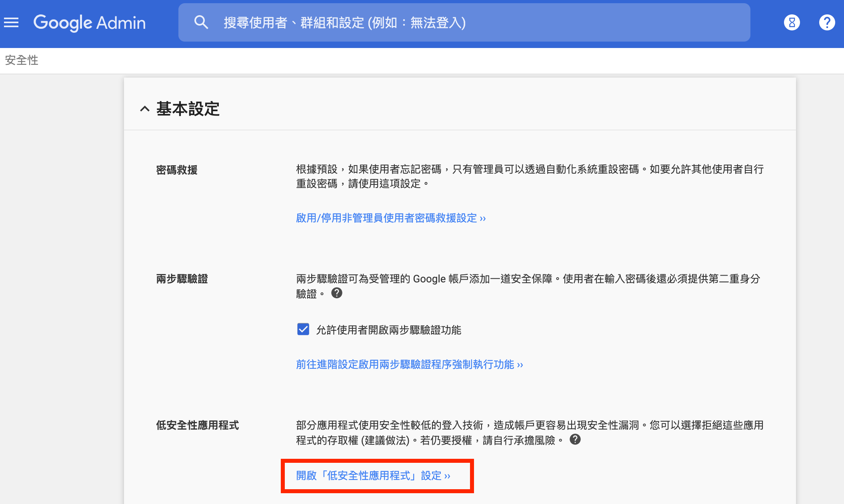The width and height of the screenshot is (844, 504).
Task: Click the help icon after 兩步驟驗證 description
Action: [x=337, y=293]
